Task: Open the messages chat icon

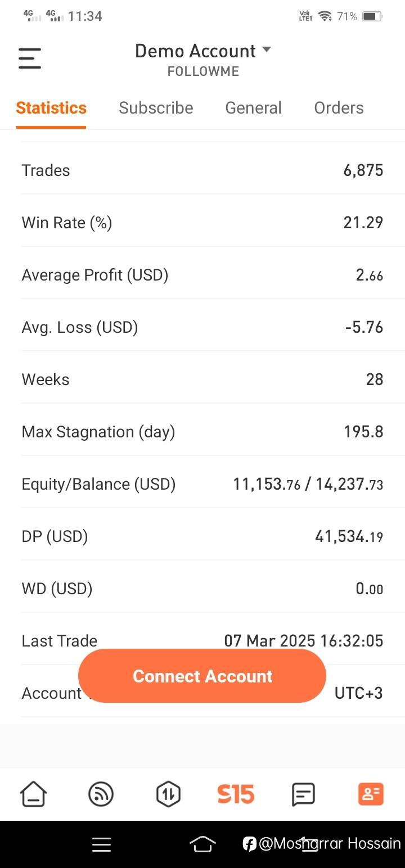Action: tap(303, 794)
